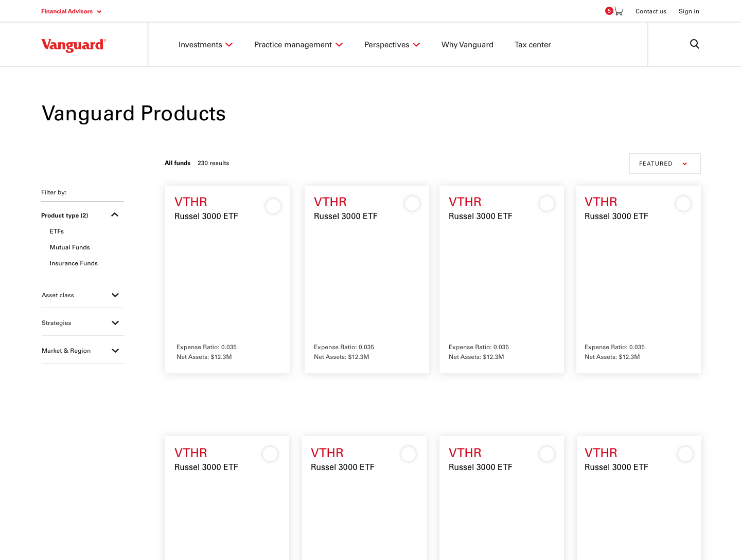Open the Financial Advisors dropdown
This screenshot has width=741, height=560.
coord(72,11)
